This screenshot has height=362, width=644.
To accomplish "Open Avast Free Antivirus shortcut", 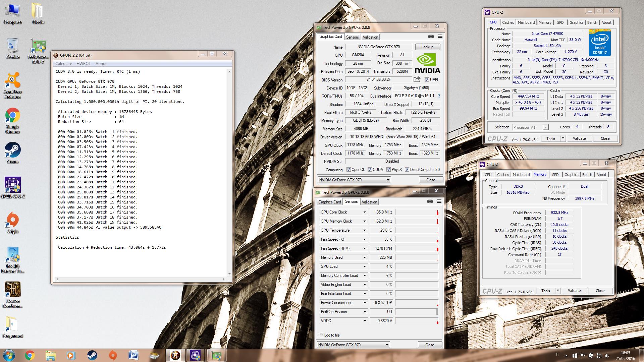I will [13, 86].
